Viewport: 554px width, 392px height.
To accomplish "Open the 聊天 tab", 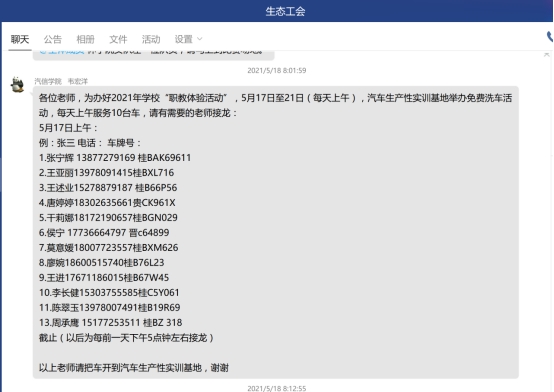I will (20, 39).
